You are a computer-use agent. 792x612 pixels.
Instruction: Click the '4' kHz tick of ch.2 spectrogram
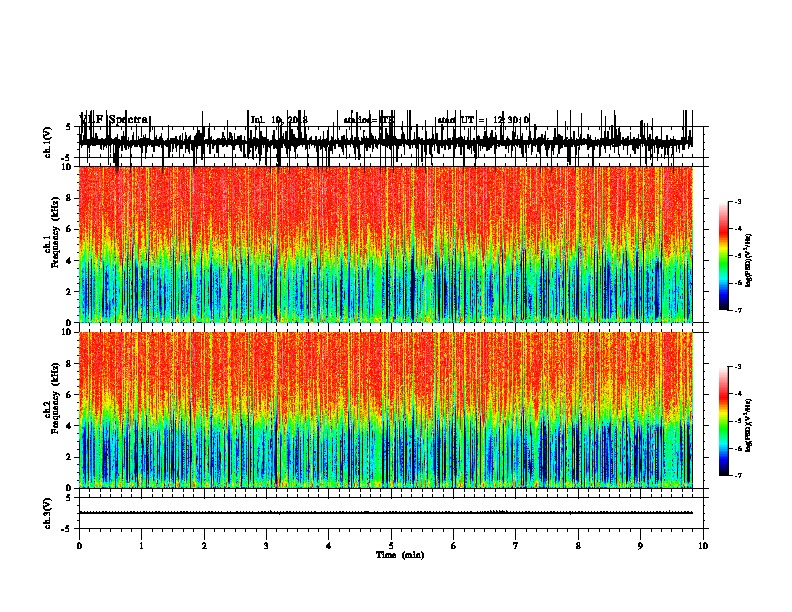70,426
